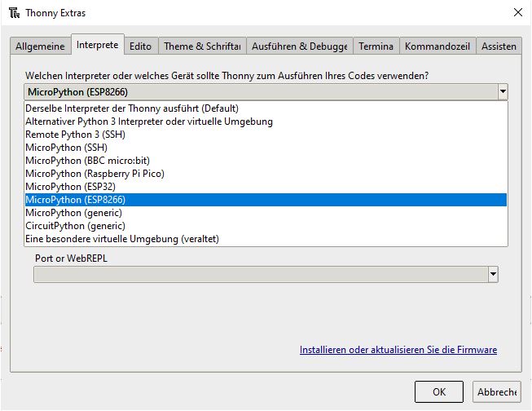This screenshot has width=532, height=411.
Task: Choose 'Derselbe Interpreter der Thonny ausführt (Default)'
Action: pyautogui.click(x=266, y=108)
